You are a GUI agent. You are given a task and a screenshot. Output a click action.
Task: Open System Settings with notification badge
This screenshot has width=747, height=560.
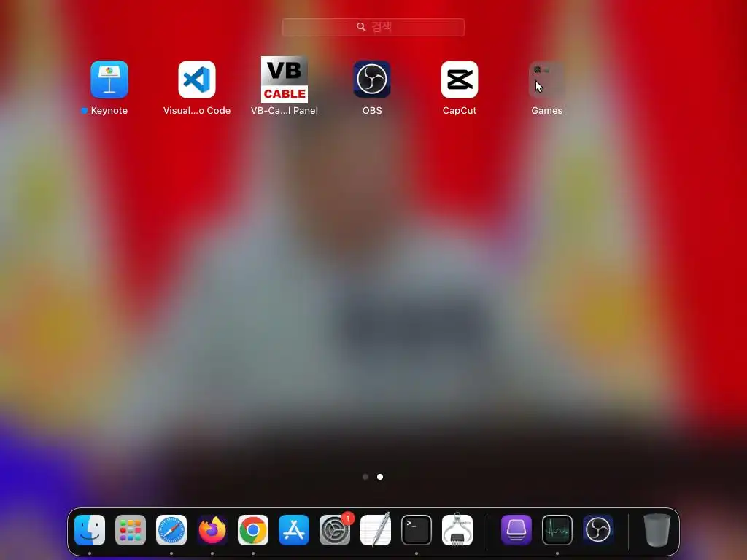coord(335,530)
